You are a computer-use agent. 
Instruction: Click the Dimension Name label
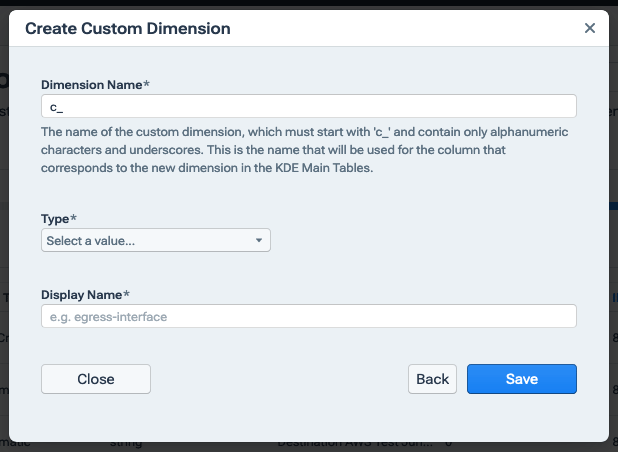pyautogui.click(x=92, y=85)
